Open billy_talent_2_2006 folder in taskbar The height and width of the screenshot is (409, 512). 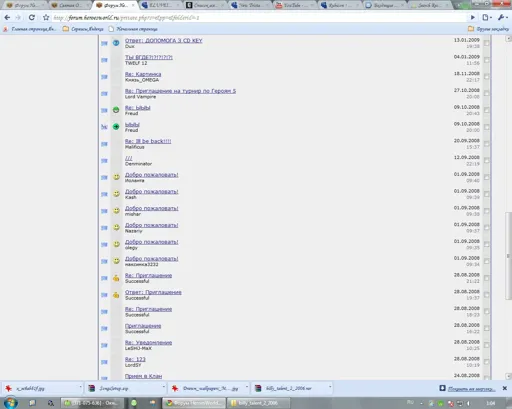pyautogui.click(x=258, y=403)
